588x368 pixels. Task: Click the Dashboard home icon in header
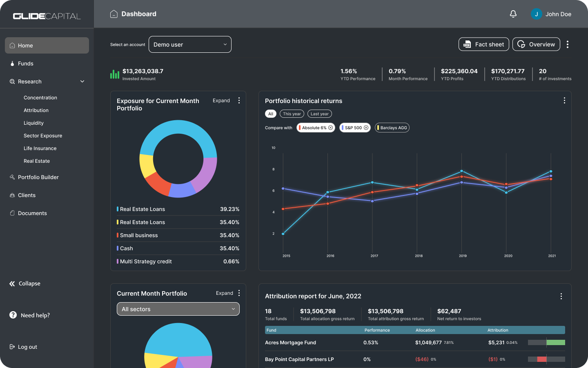click(114, 14)
